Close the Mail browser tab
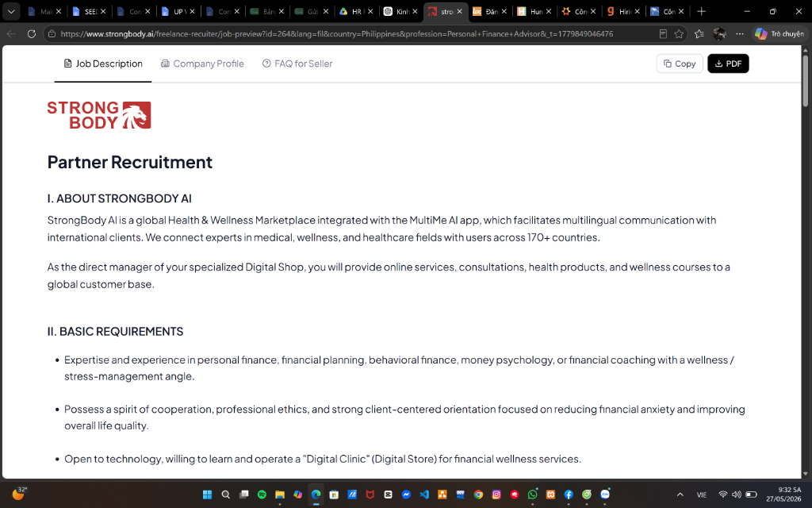812x508 pixels. (59, 11)
